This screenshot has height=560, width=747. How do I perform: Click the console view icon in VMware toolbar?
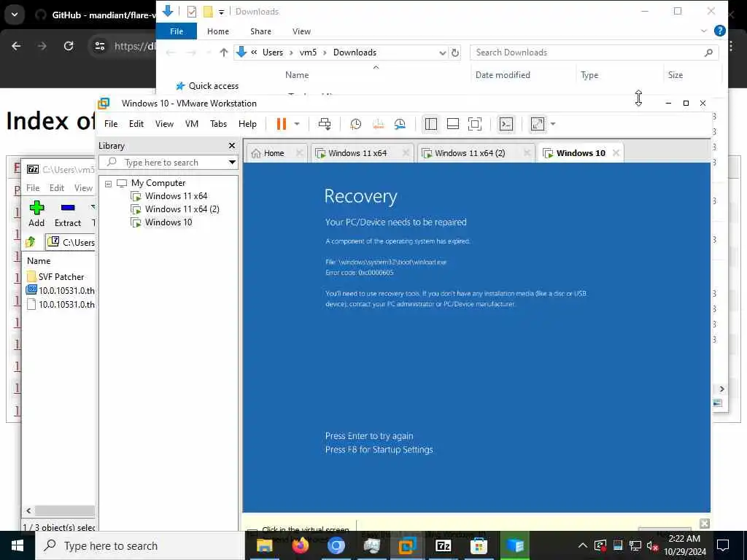[506, 124]
